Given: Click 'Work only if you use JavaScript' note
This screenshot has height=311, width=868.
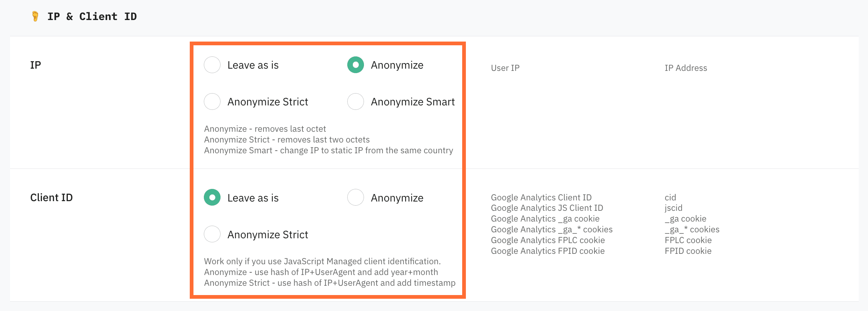Looking at the screenshot, I should click(322, 261).
